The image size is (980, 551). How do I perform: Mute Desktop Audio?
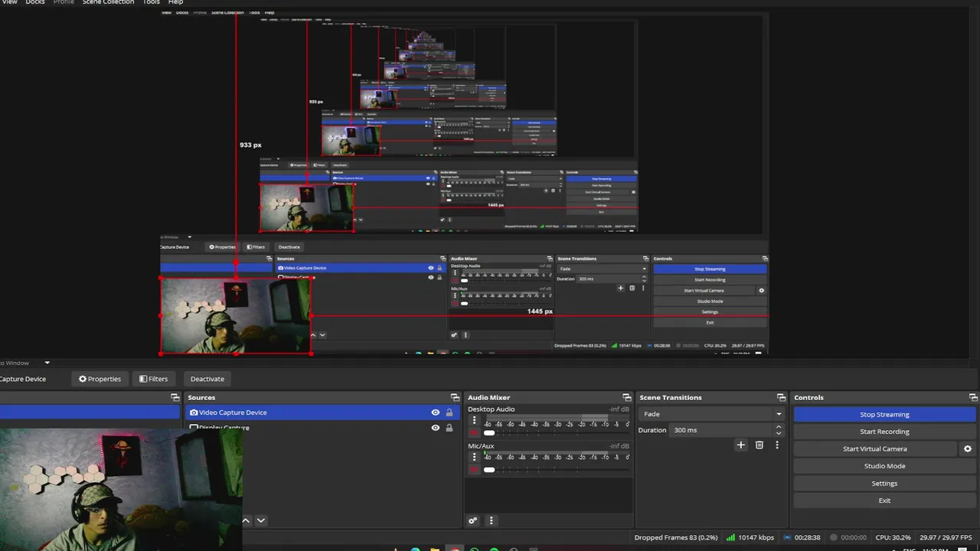(474, 433)
